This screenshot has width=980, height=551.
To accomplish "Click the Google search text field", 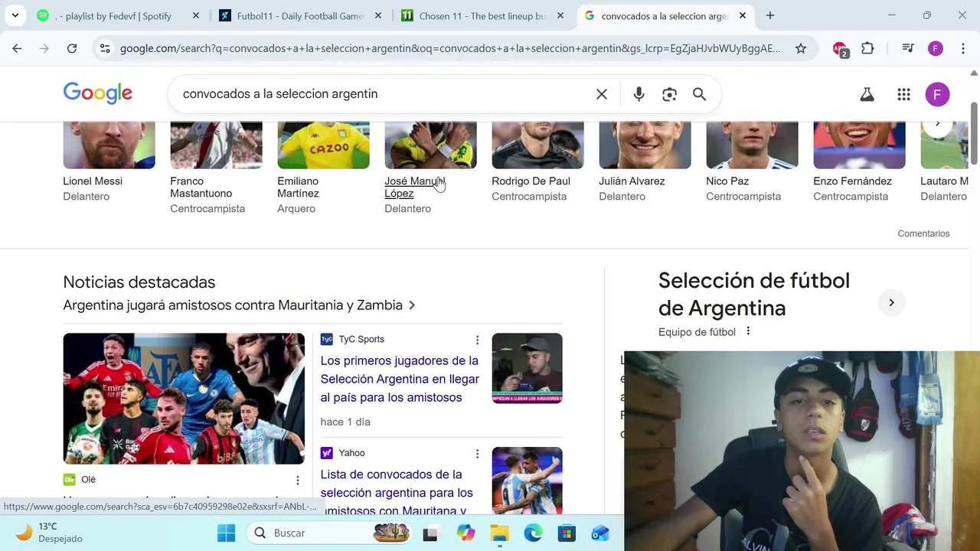I will tap(383, 94).
